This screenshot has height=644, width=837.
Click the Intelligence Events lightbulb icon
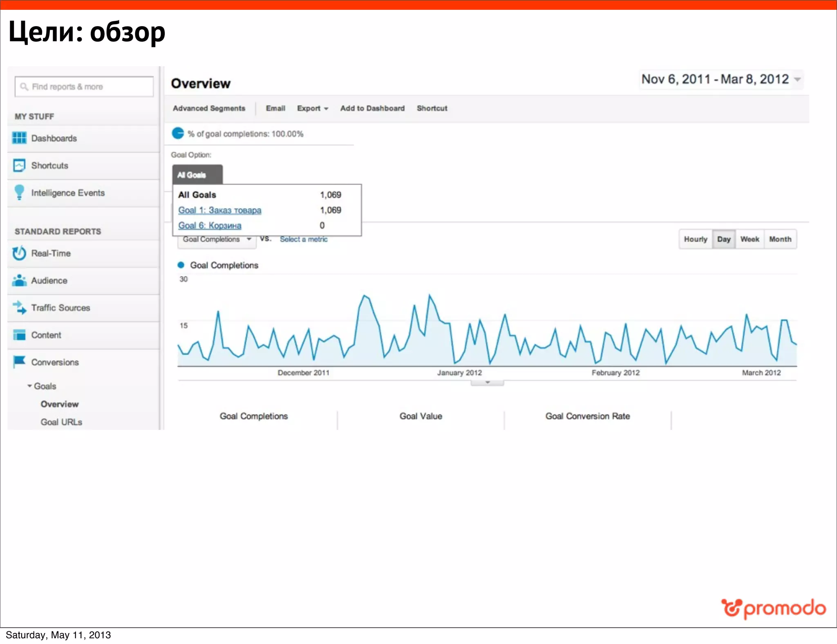click(19, 192)
